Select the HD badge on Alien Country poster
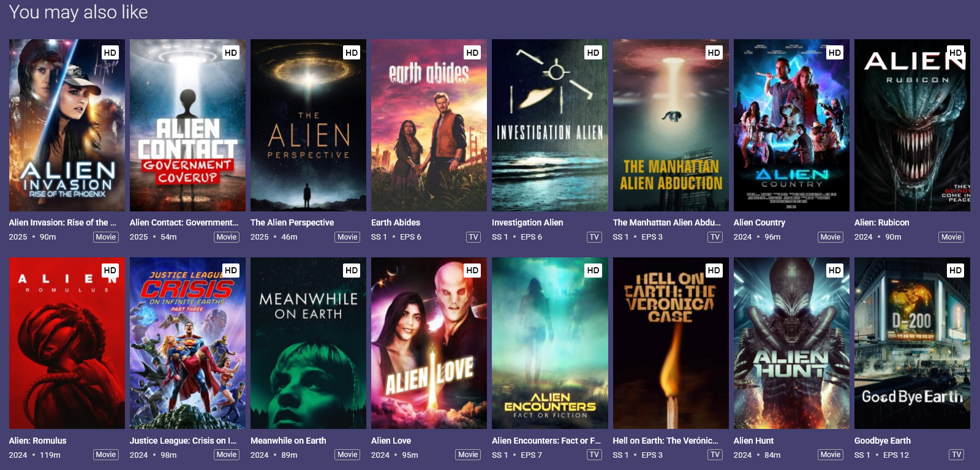 (x=834, y=53)
